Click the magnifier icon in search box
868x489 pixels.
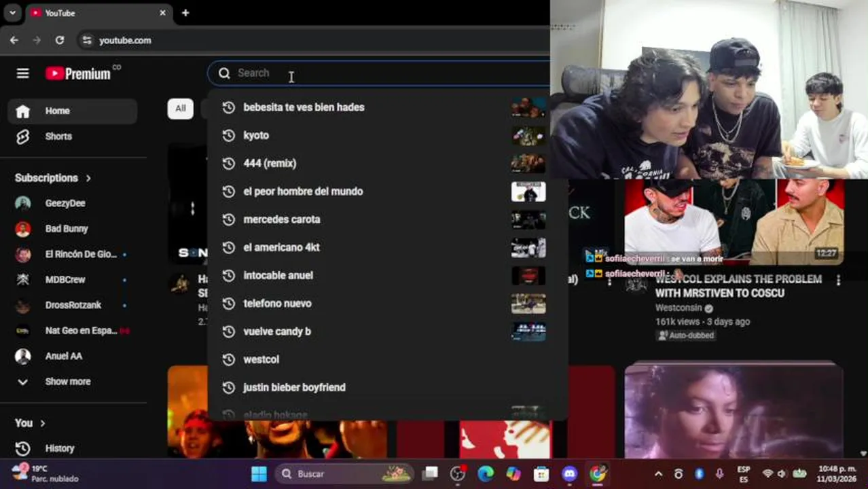[224, 73]
